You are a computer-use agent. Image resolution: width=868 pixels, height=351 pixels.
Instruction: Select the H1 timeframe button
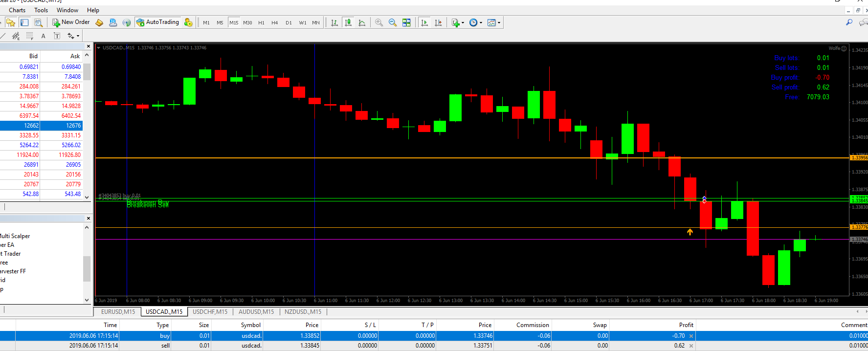tap(261, 22)
